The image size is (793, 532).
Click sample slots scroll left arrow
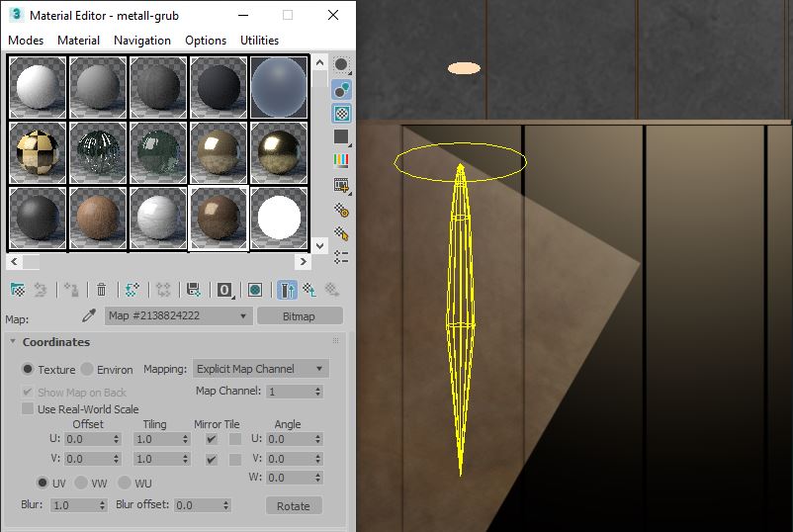[14, 261]
